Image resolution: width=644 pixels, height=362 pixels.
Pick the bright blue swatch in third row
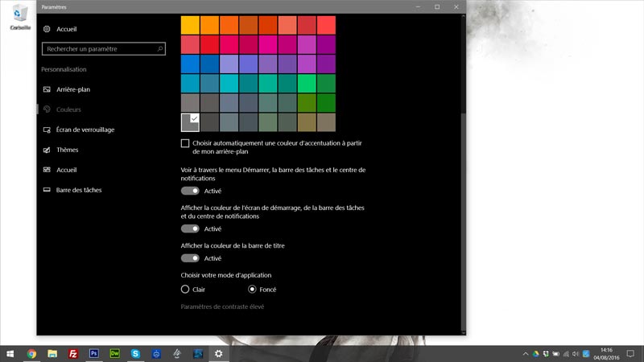pyautogui.click(x=190, y=64)
